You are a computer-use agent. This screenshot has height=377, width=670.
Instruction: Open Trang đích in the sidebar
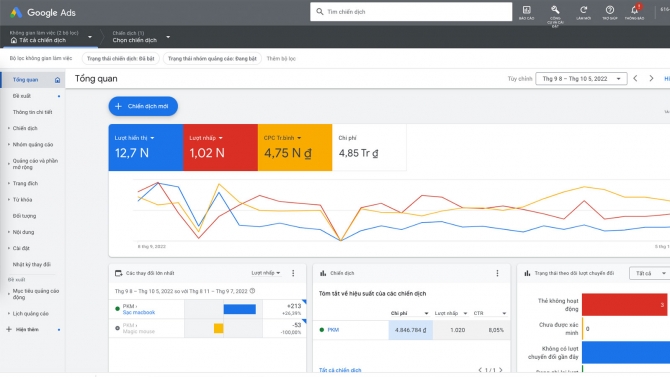25,183
